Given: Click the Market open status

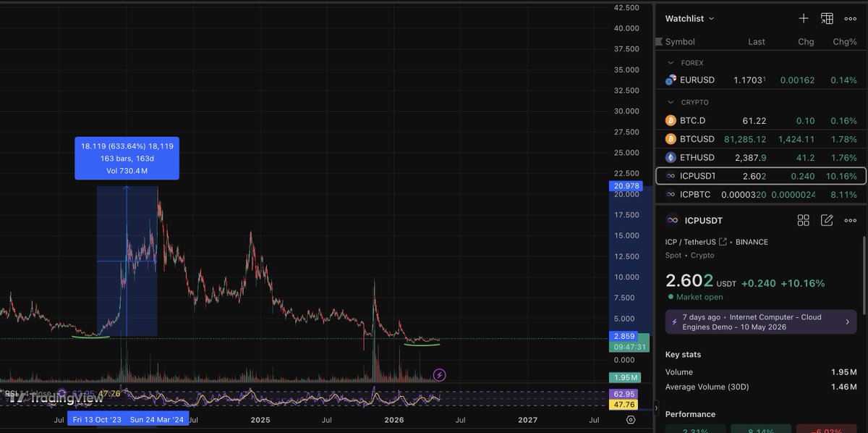Looking at the screenshot, I should point(699,297).
